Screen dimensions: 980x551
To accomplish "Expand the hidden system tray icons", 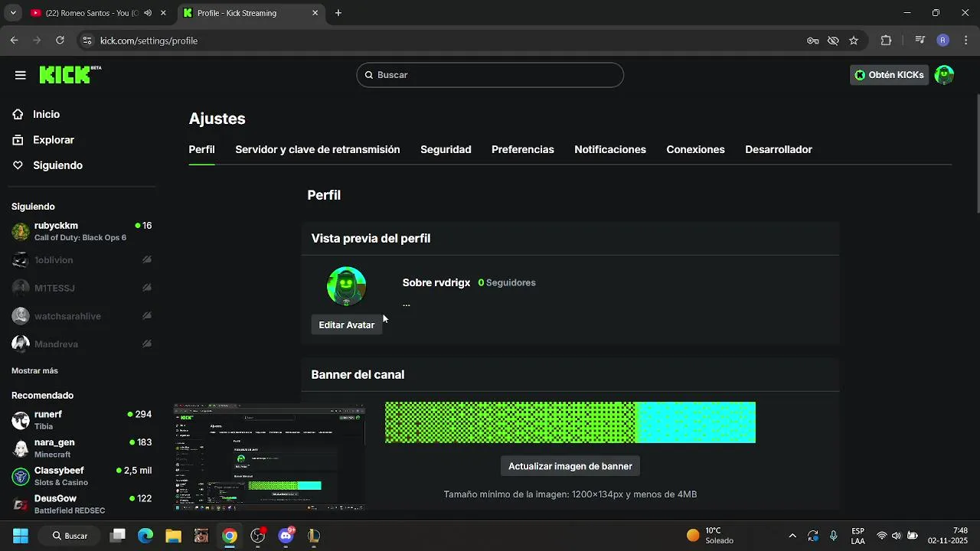I will click(792, 536).
